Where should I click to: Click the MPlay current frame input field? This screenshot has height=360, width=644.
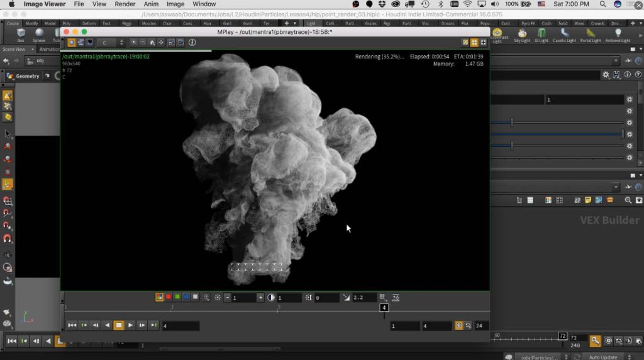180,326
